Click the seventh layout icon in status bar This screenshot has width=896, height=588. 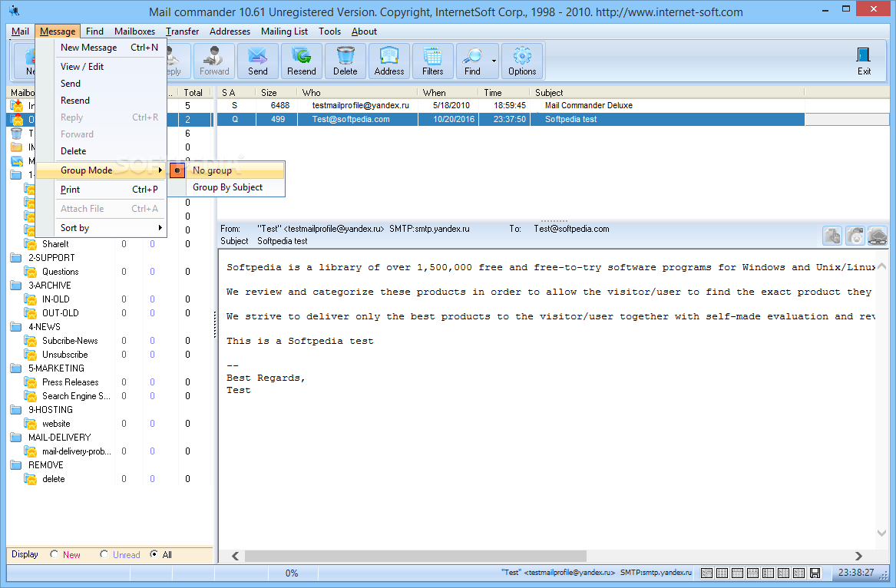(799, 573)
